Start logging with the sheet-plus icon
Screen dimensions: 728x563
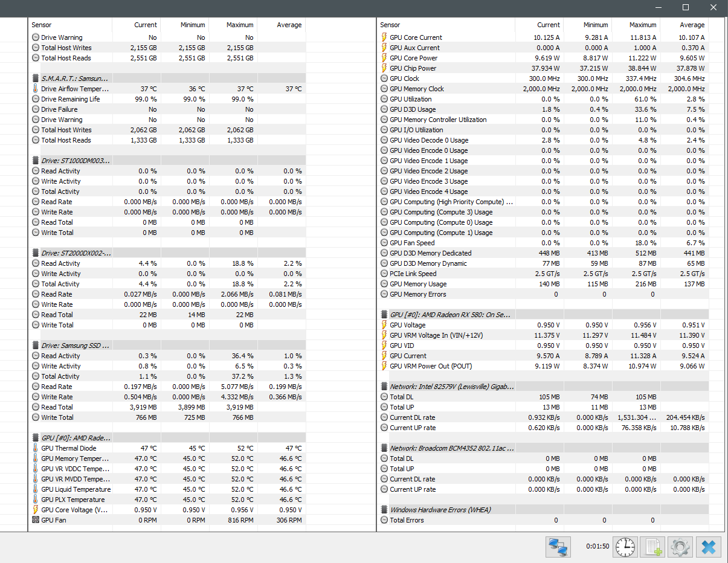click(652, 547)
